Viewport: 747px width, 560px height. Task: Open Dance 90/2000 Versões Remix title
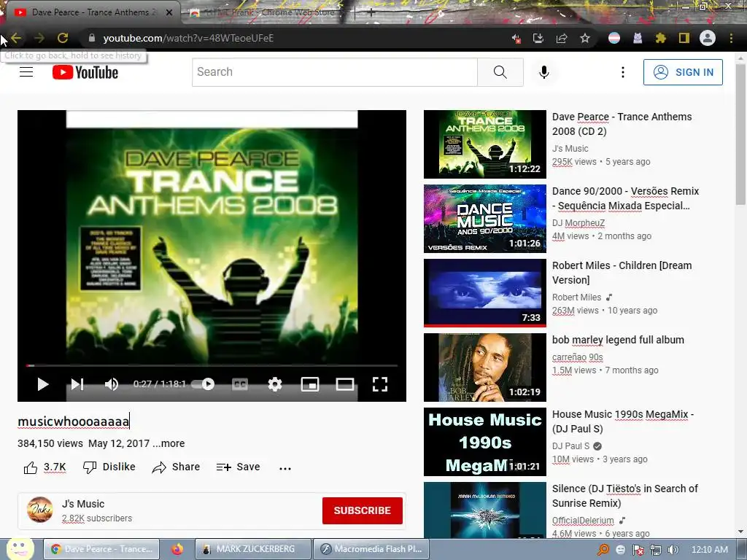[625, 198]
